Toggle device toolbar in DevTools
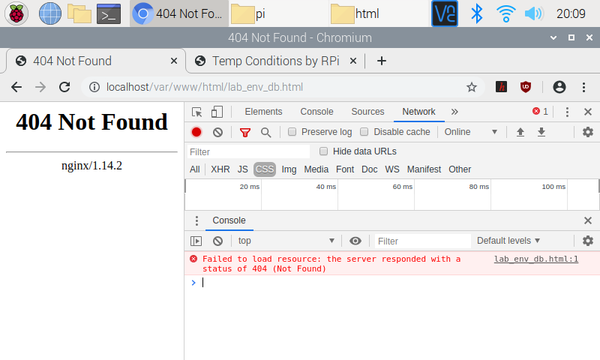 point(217,112)
